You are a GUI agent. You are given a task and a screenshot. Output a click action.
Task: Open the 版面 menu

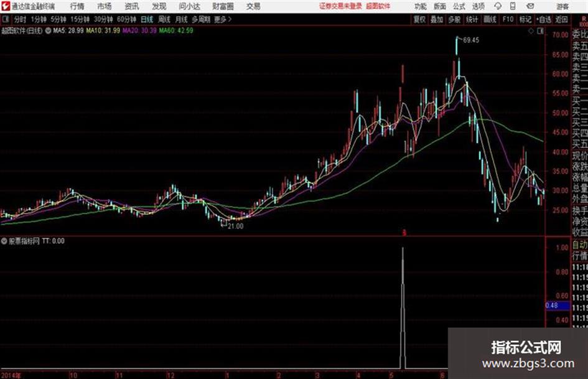(x=440, y=6)
